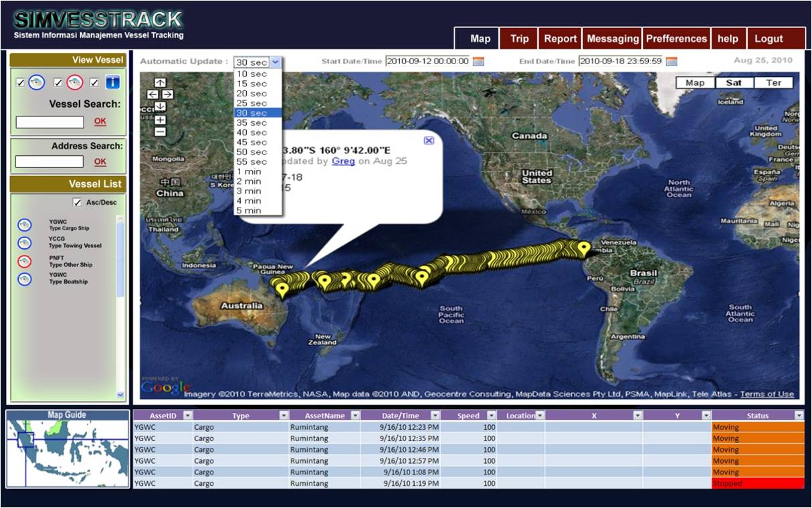This screenshot has width=812, height=508.
Task: Open Greg's user profile link
Action: click(x=343, y=161)
